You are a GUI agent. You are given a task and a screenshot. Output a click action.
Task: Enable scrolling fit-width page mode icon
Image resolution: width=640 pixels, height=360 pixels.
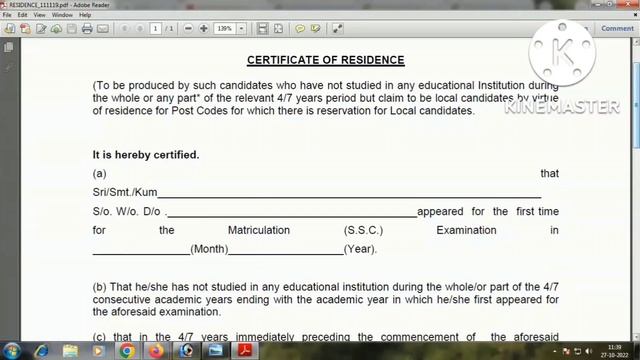pyautogui.click(x=262, y=29)
